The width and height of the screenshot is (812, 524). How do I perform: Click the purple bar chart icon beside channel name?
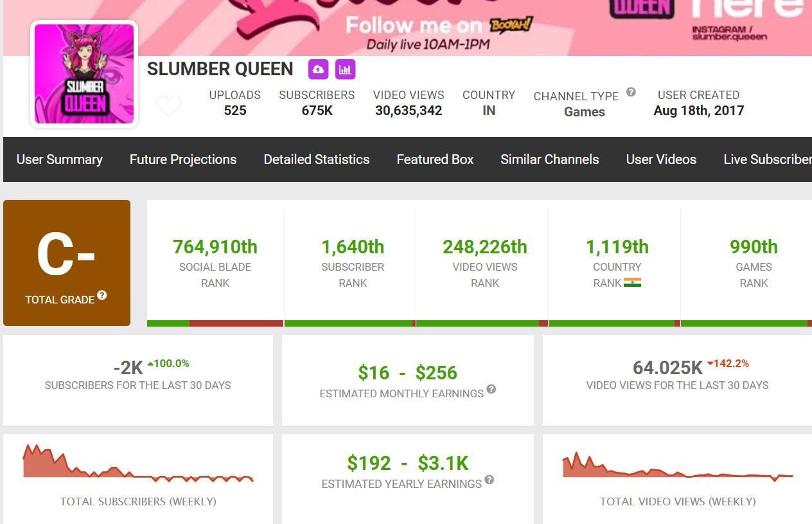345,69
